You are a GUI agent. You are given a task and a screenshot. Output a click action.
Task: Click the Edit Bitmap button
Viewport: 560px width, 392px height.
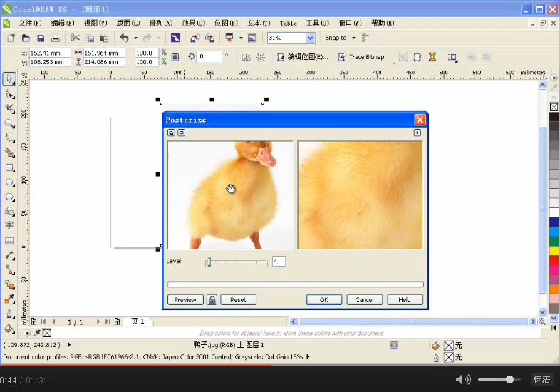click(x=303, y=57)
